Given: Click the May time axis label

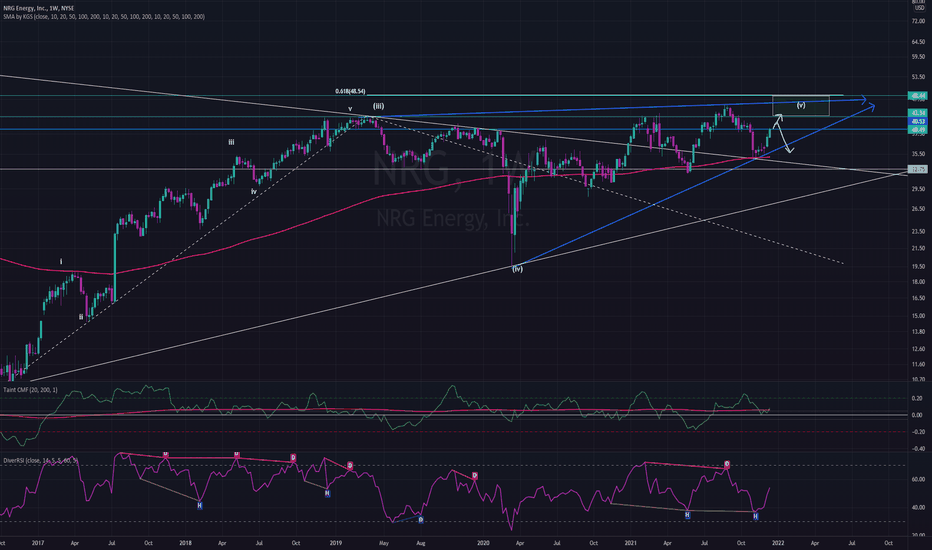Looking at the screenshot, I should click(x=384, y=543).
